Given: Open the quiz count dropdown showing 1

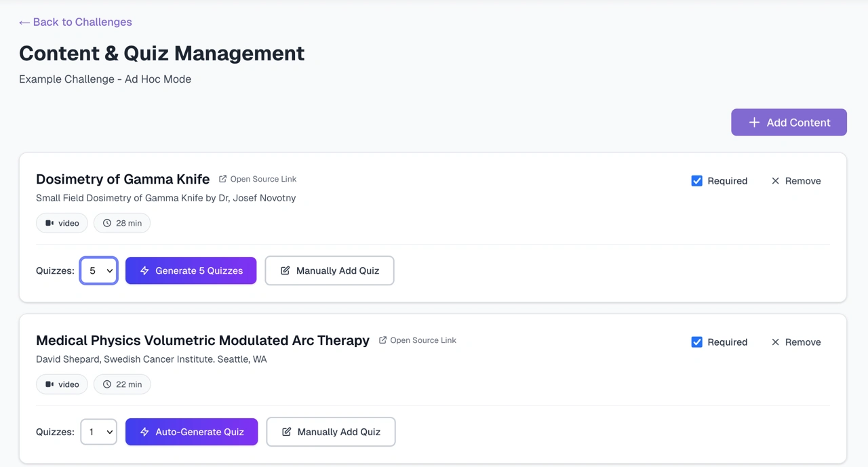Looking at the screenshot, I should (99, 432).
